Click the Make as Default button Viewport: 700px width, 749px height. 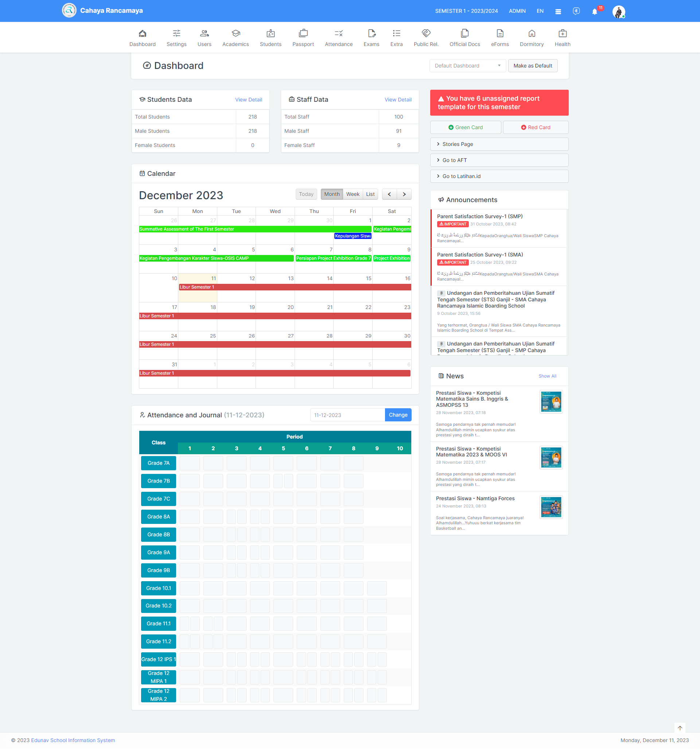click(532, 66)
